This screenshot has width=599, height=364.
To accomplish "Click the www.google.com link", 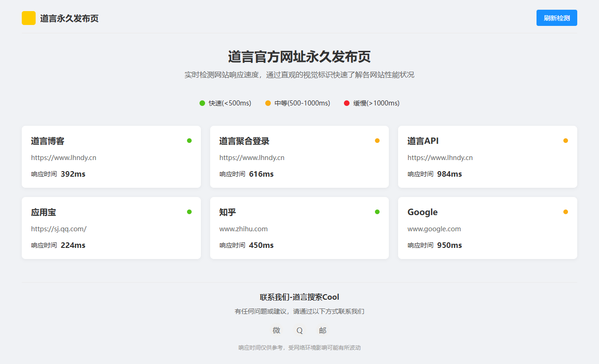I will tap(434, 228).
